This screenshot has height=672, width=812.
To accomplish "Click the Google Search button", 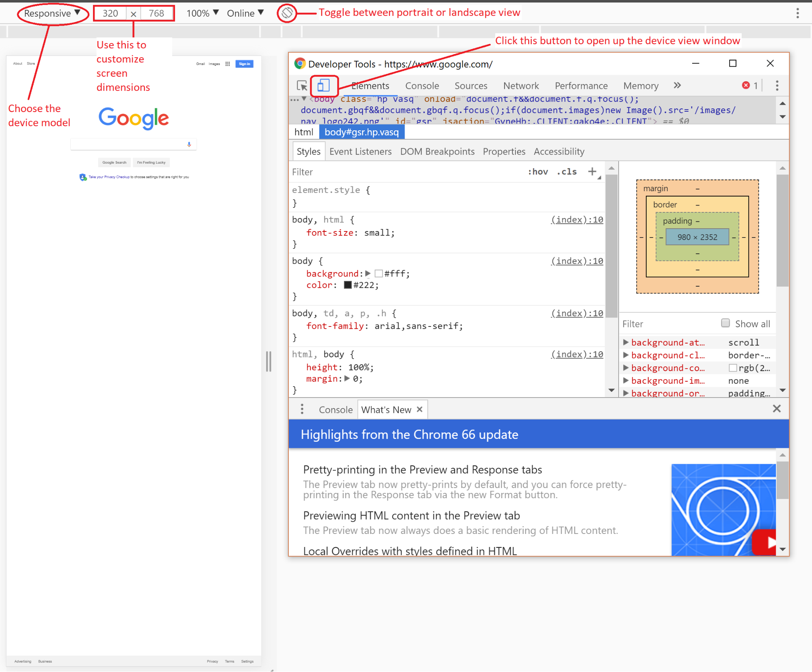I will (114, 162).
